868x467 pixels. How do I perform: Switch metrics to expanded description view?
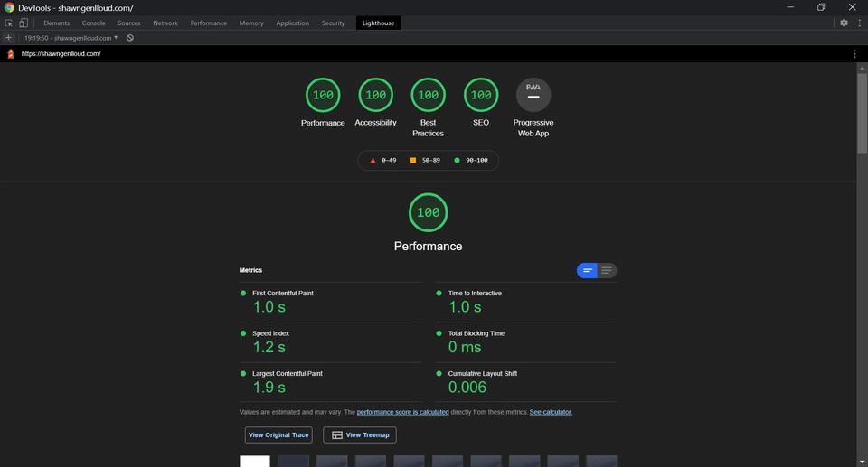click(x=607, y=271)
